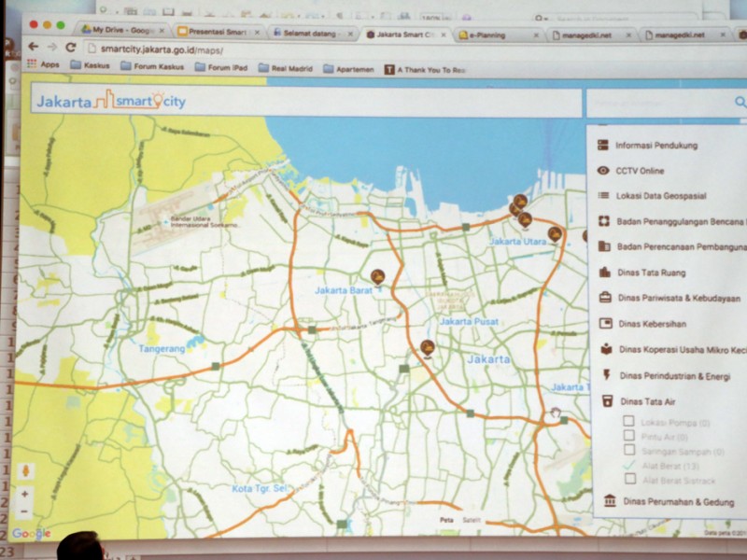Click the search magnifier icon
Viewport: 747px width, 560px height.
click(740, 103)
